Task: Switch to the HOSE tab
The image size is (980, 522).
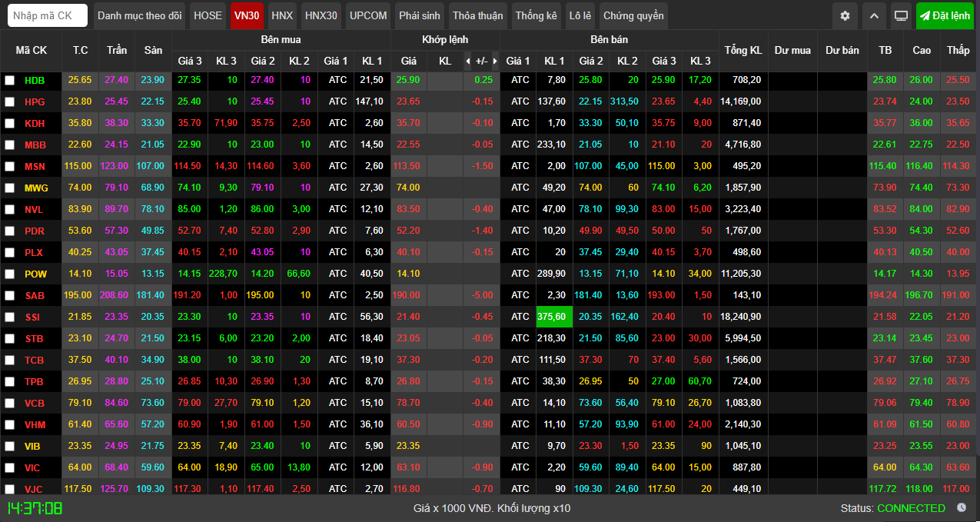Action: pos(208,15)
